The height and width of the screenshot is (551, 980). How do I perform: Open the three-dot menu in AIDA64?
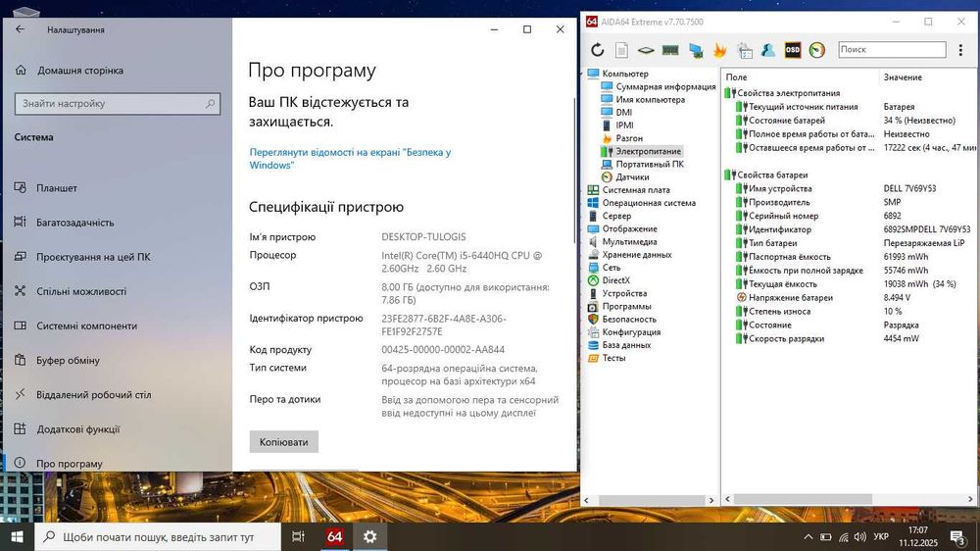[x=960, y=50]
